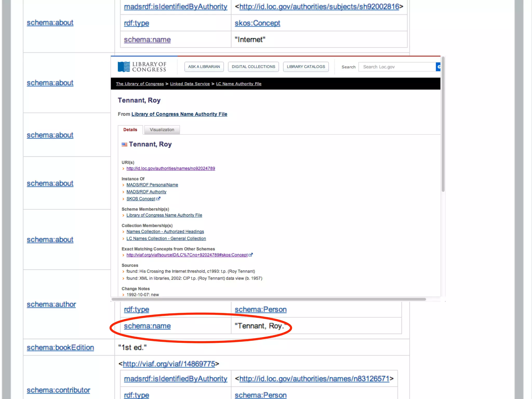Select the Details tab
This screenshot has height=399, width=532.
coord(130,130)
